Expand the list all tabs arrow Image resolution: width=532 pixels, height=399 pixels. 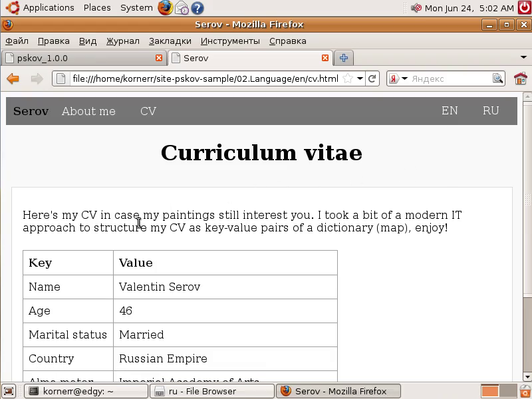tap(523, 58)
